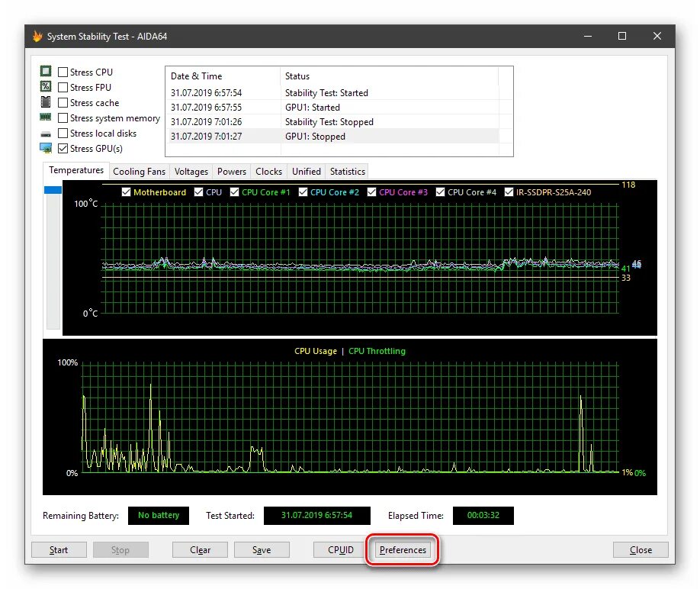This screenshot has height=589, width=700.
Task: Click the Close button at bottom right
Action: tap(641, 549)
